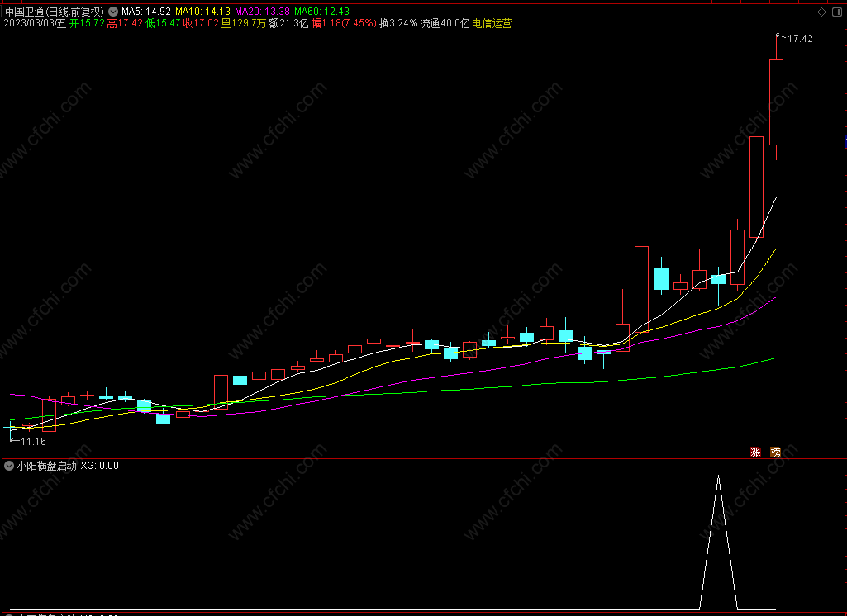Click the high price 高17.42 in header
This screenshot has width=847, height=616.
[125, 23]
